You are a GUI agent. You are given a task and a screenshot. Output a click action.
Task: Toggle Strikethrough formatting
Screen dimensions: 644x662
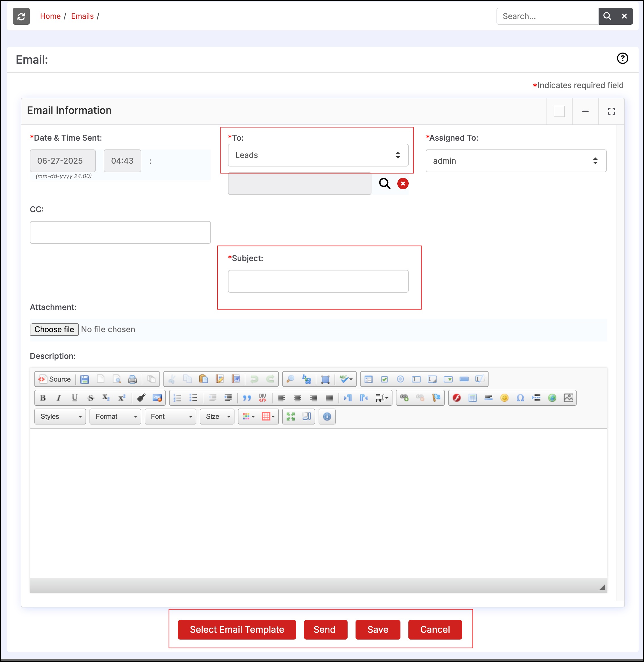pos(91,397)
